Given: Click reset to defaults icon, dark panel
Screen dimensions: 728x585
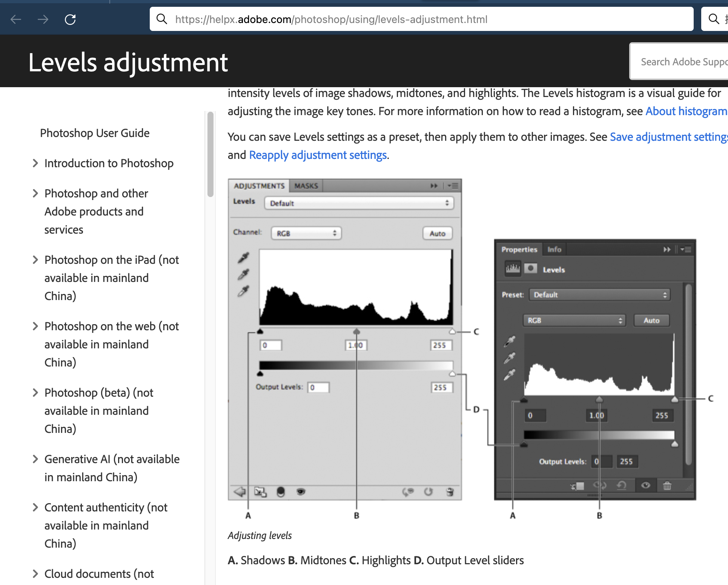Looking at the screenshot, I should (x=622, y=485).
